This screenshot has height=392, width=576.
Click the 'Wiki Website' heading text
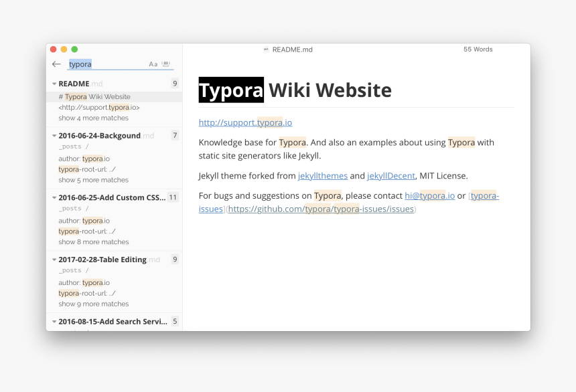tap(330, 90)
